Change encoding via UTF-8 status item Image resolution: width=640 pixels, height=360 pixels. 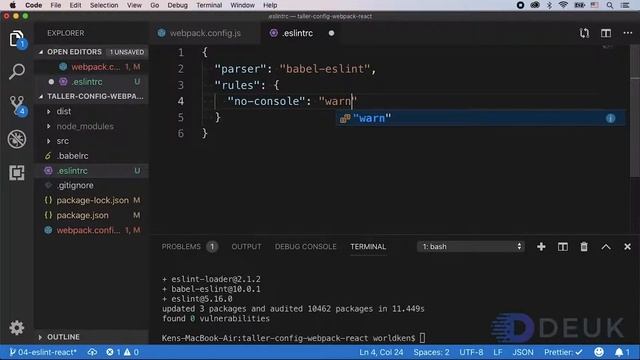click(471, 352)
